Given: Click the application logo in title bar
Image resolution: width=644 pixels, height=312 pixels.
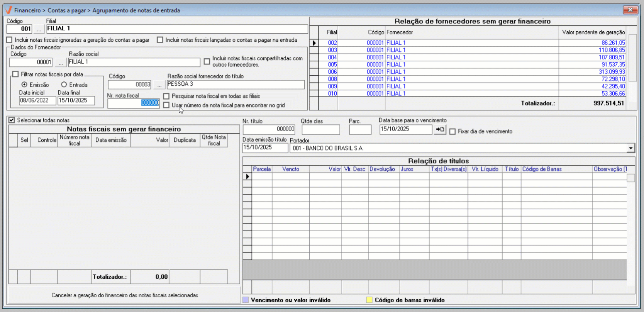Looking at the screenshot, I should 8,10.
